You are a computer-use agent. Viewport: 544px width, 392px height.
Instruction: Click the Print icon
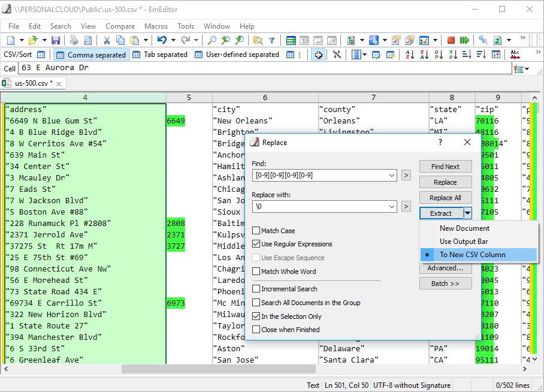[x=74, y=40]
